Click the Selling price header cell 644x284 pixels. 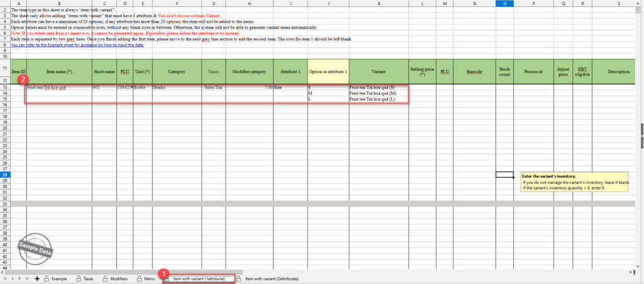click(x=422, y=72)
